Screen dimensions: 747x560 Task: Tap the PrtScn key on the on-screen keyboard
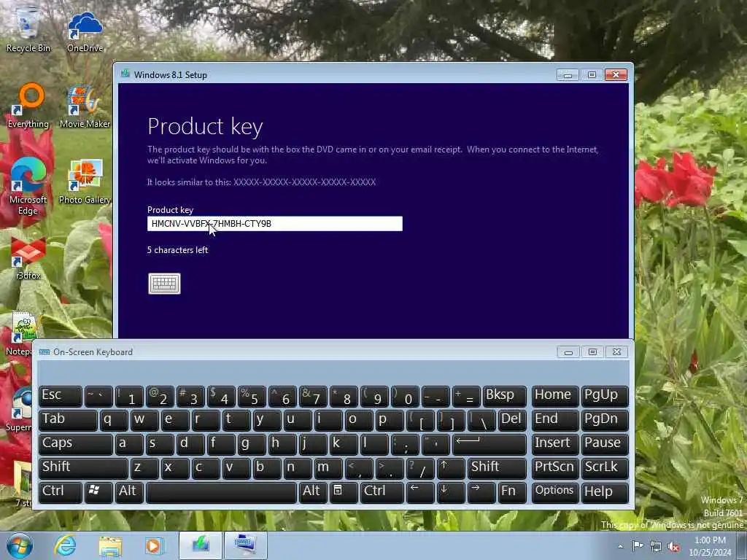tap(555, 467)
